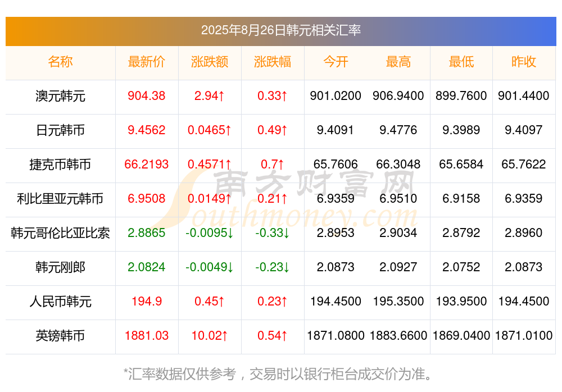Click highest value 2.0927
The width and height of the screenshot is (562, 392).
(x=398, y=267)
